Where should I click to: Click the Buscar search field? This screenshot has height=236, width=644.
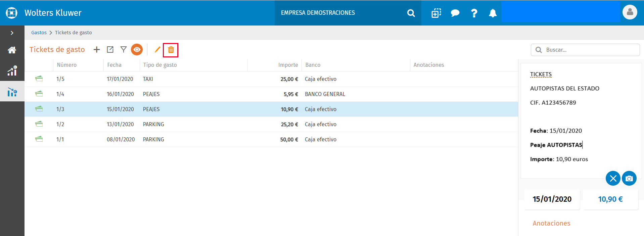585,50
